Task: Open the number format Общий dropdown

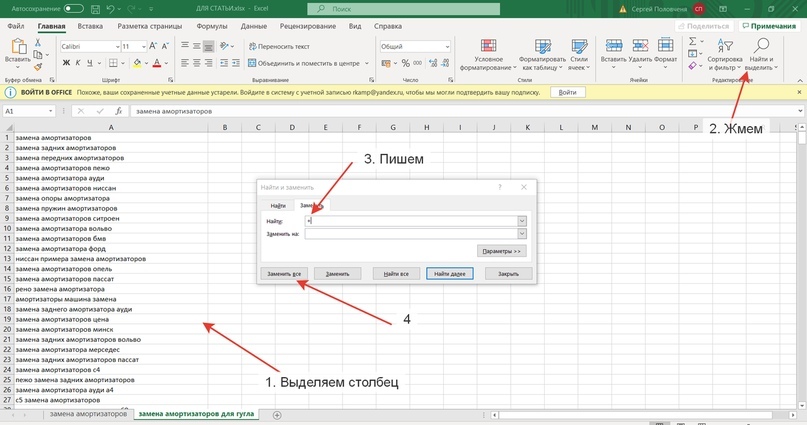Action: pos(447,46)
